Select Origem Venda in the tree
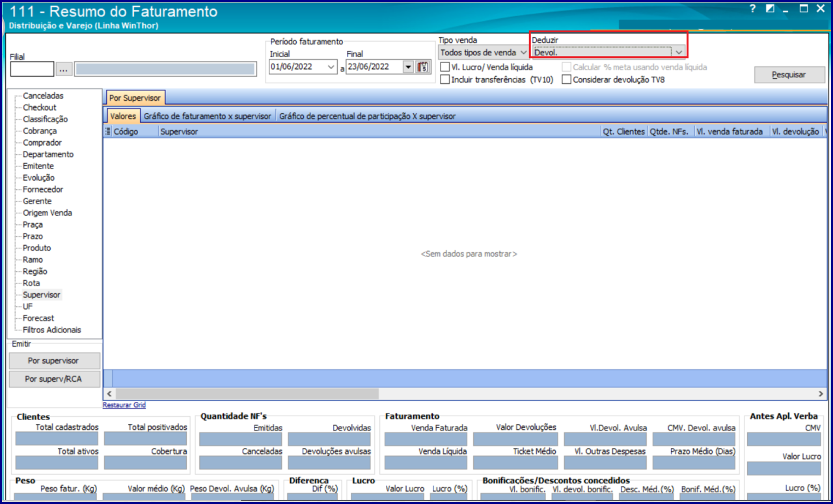Image resolution: width=833 pixels, height=504 pixels. coord(48,213)
